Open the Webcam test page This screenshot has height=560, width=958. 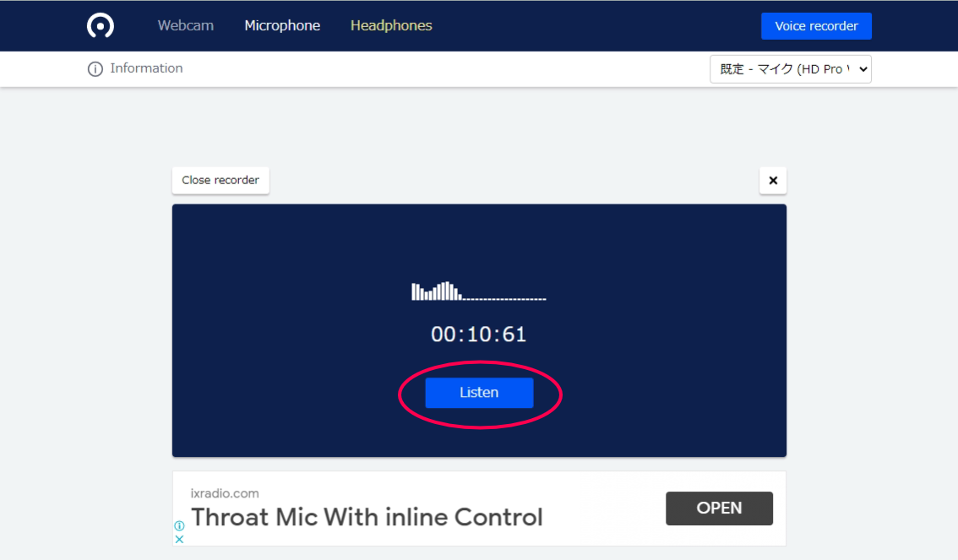pyautogui.click(x=186, y=25)
